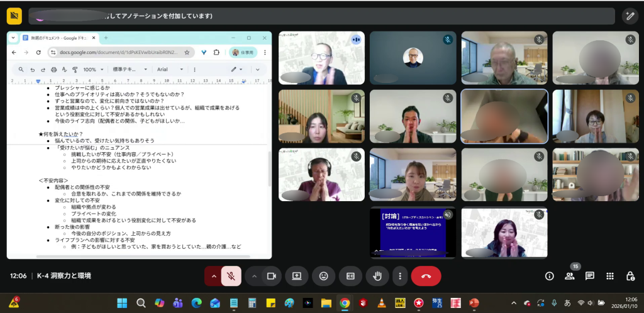The image size is (644, 313).
Task: Open Chrome from the Windows taskbar
Action: [345, 303]
